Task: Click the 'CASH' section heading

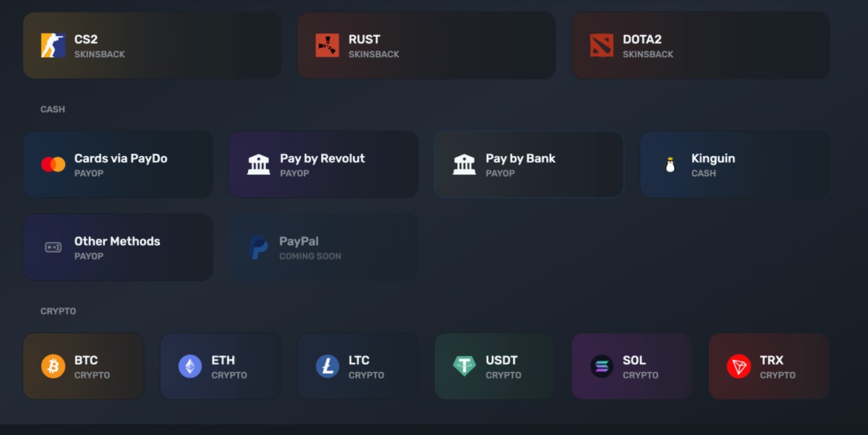Action: [x=53, y=109]
